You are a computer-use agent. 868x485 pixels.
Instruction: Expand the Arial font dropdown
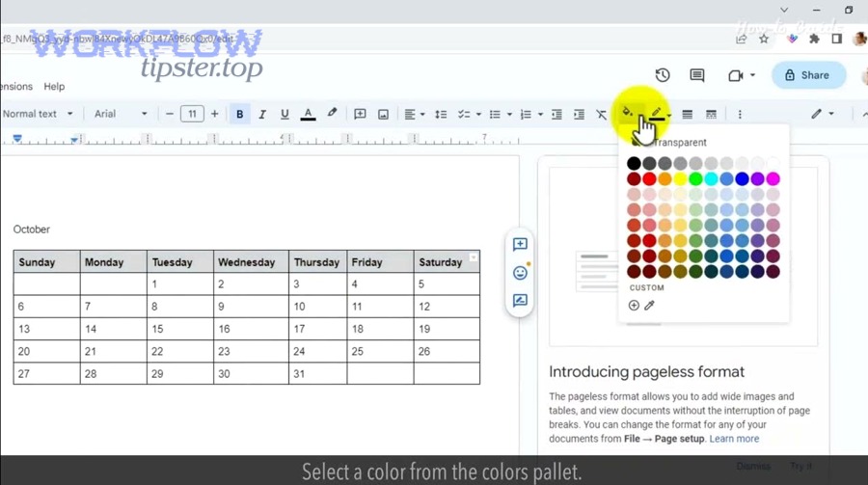pyautogui.click(x=121, y=114)
